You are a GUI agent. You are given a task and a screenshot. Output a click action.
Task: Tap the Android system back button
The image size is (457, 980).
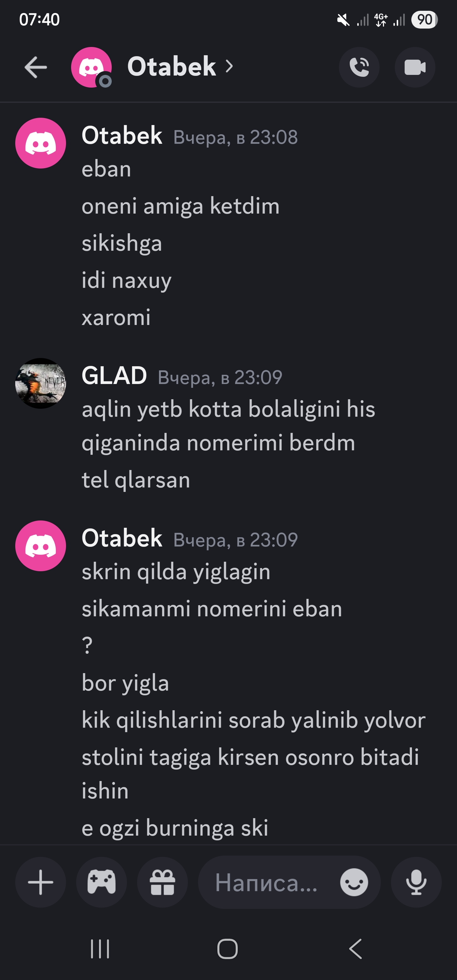pos(355,949)
